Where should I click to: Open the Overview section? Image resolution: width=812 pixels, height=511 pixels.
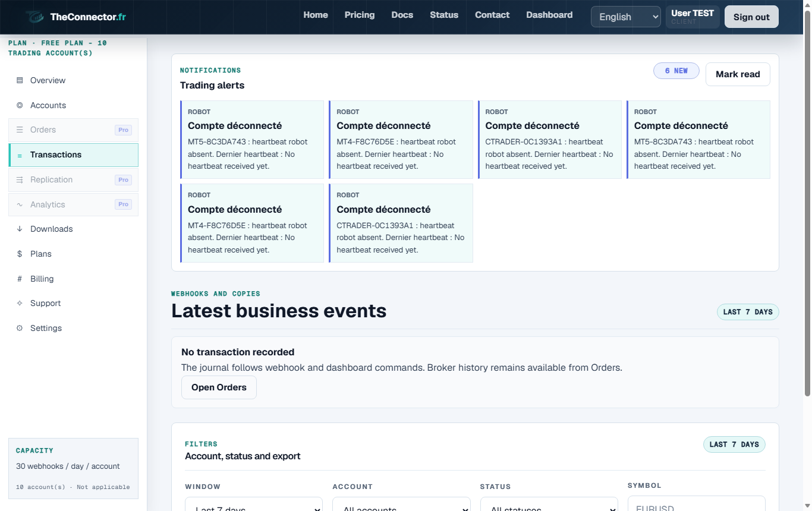(x=74, y=80)
